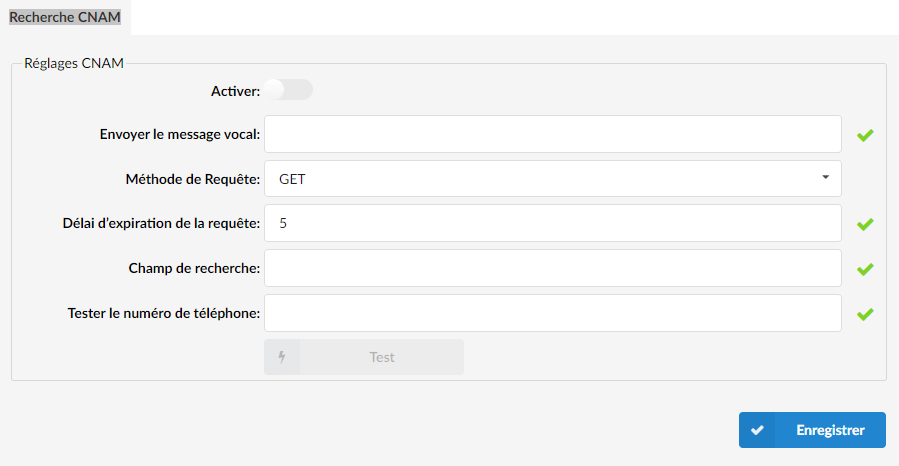Click the lightning bolt icon on Test button
899x466 pixels.
tap(282, 357)
